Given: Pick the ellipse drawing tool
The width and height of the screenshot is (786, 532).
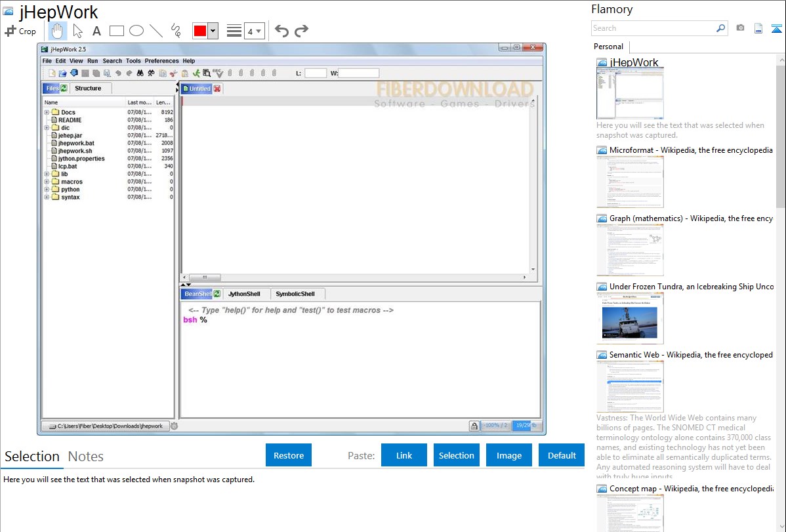Looking at the screenshot, I should (x=136, y=31).
